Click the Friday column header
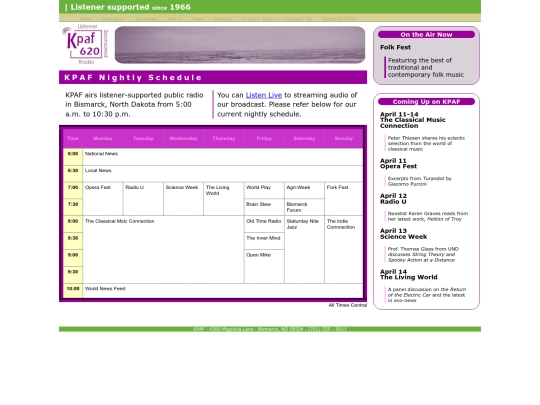This screenshot has height=405, width=540. tap(264, 138)
